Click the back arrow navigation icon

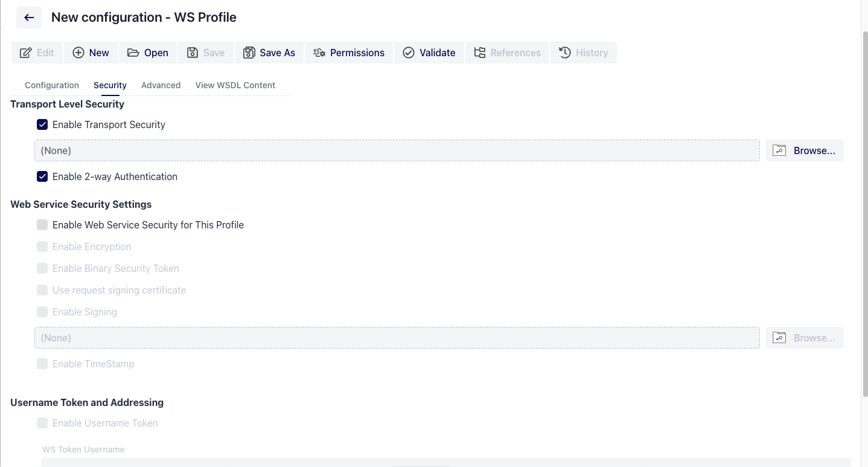click(28, 17)
